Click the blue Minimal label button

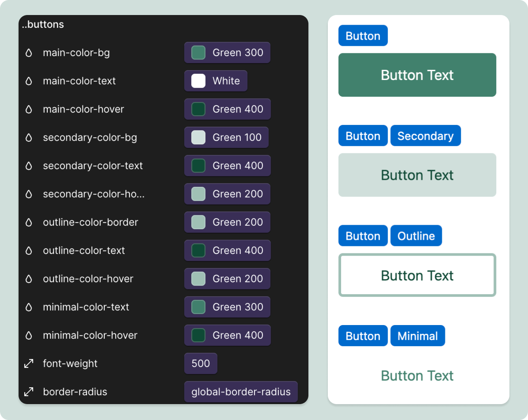coord(418,336)
